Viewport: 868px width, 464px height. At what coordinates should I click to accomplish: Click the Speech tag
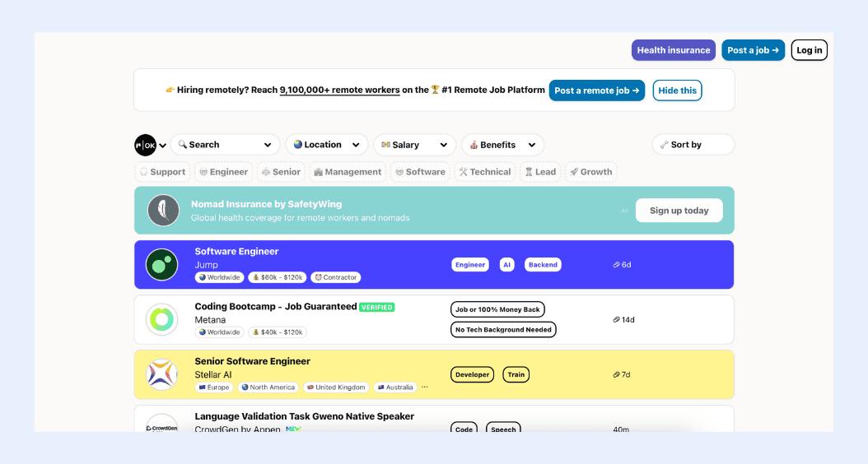[503, 428]
